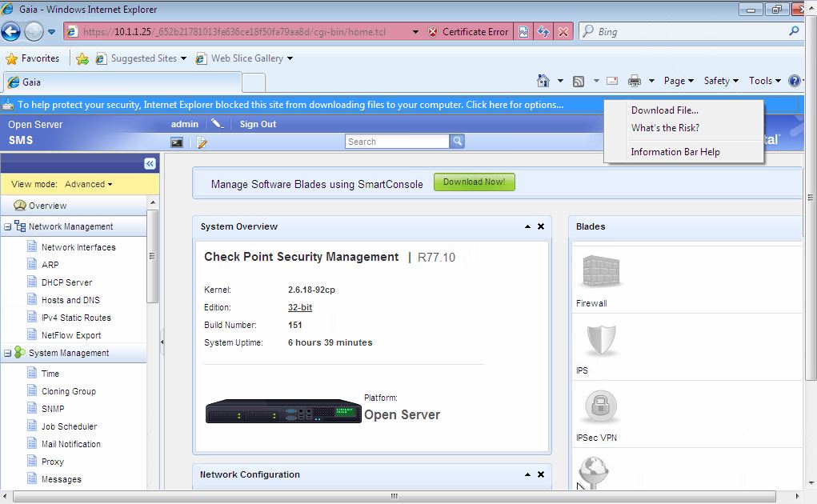
Task: Collapse the left navigation pane arrow
Action: click(150, 162)
